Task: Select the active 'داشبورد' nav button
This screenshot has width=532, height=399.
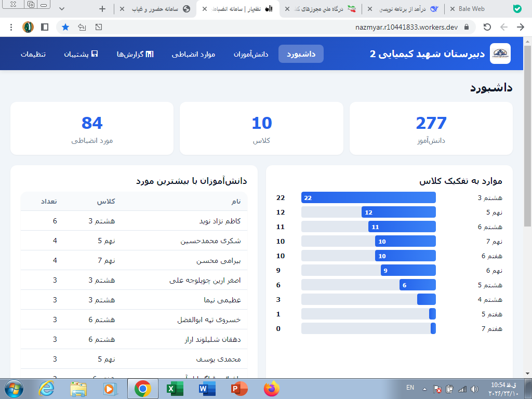Action: [301, 54]
